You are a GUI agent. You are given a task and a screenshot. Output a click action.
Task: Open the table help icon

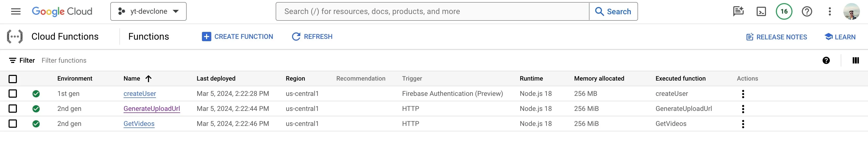(826, 61)
